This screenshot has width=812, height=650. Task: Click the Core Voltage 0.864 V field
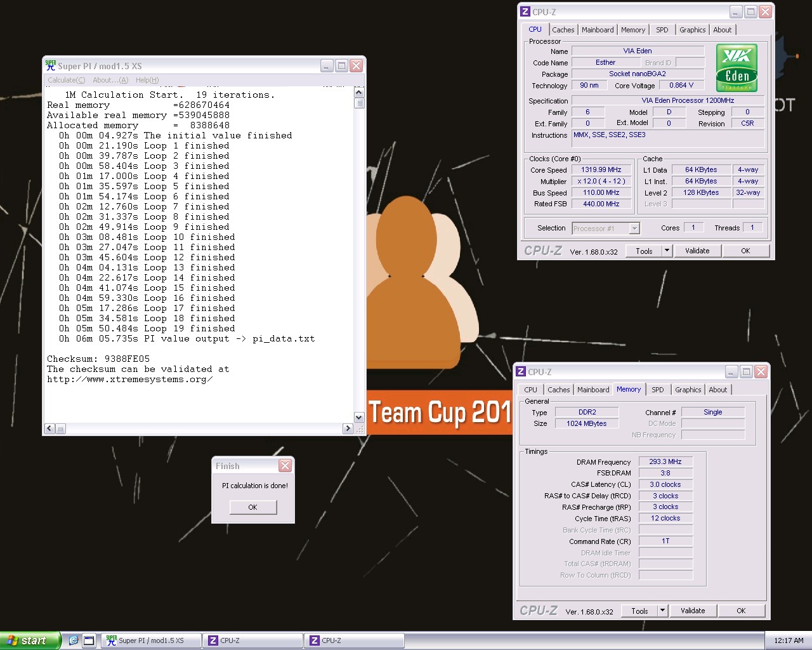coord(682,85)
